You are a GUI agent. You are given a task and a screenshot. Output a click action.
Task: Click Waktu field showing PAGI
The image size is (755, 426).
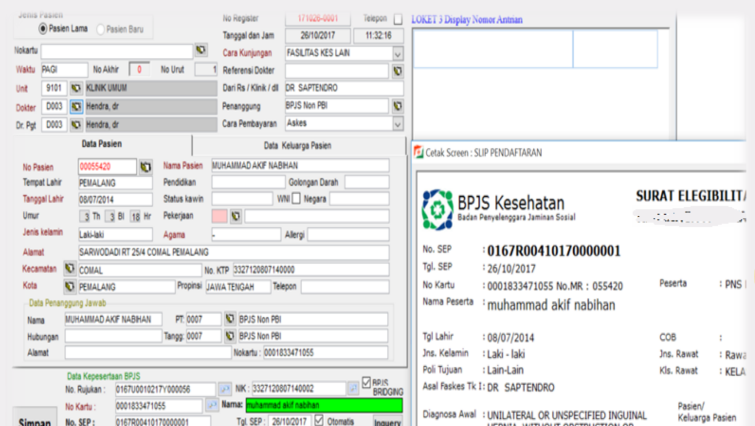coord(64,70)
